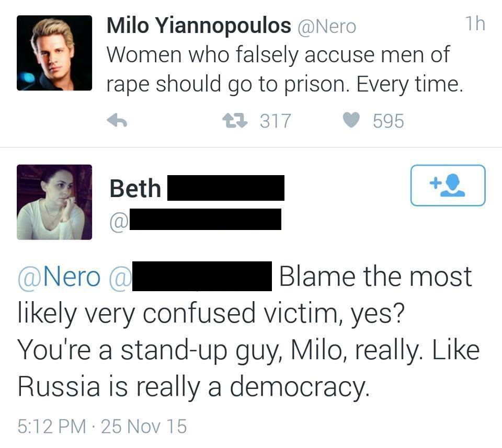Click the blacked-out handle under Beth's name
This screenshot has height=448, width=502.
tap(204, 219)
